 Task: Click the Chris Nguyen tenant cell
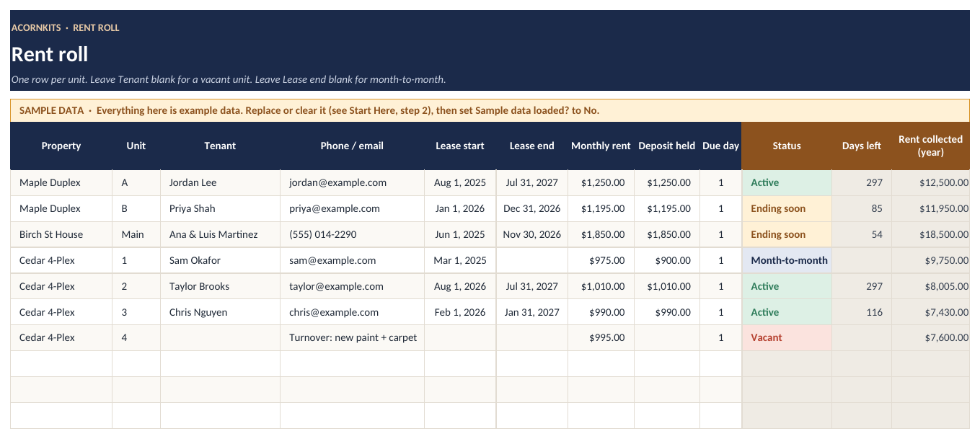220,312
